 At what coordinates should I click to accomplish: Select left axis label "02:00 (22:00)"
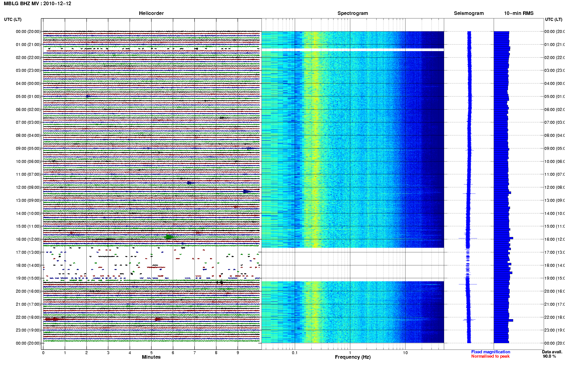[x=28, y=58]
